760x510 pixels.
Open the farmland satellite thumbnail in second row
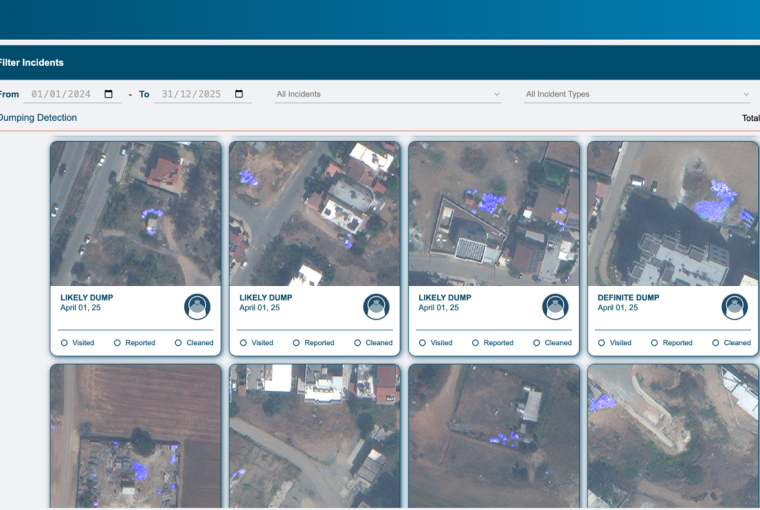136,436
